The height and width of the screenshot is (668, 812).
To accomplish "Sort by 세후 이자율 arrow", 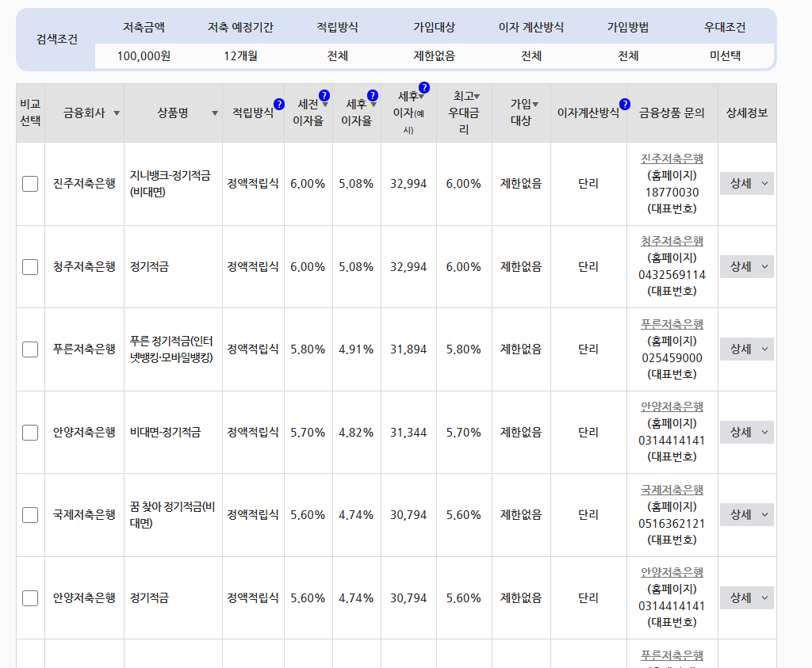I will point(373,105).
